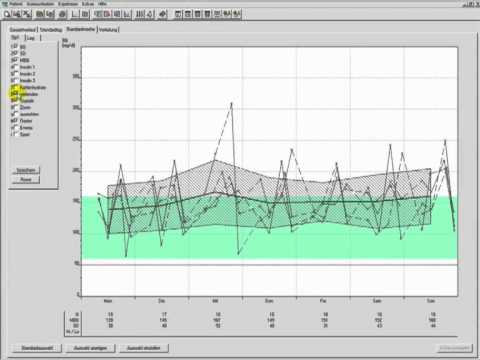The image size is (480, 360).
Task: Click the red-highlighted chart icon in toolbar
Action: (107, 14)
